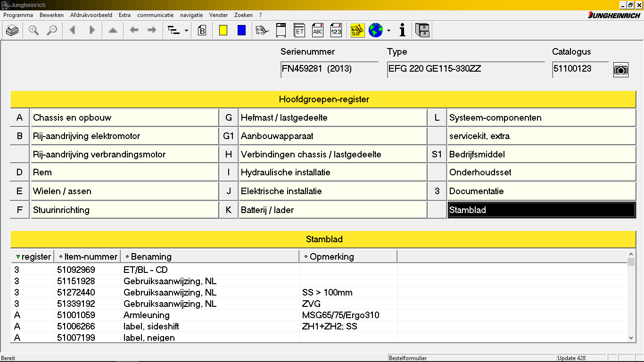Open the file cabinet archive icon
644x362 pixels.
[422, 31]
